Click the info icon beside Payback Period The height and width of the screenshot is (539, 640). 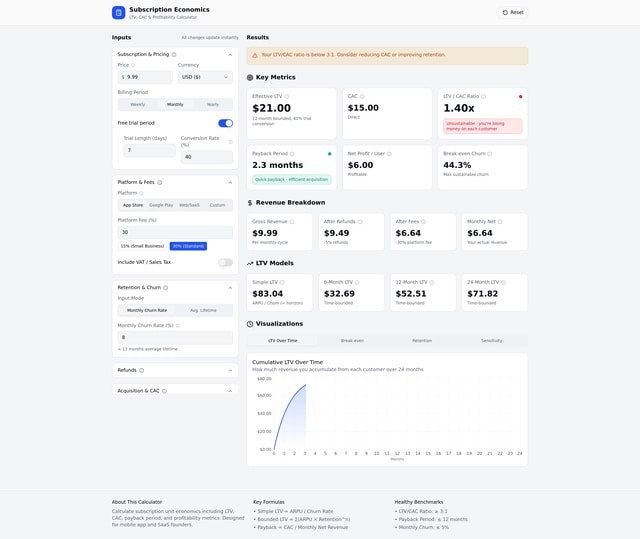coord(292,154)
